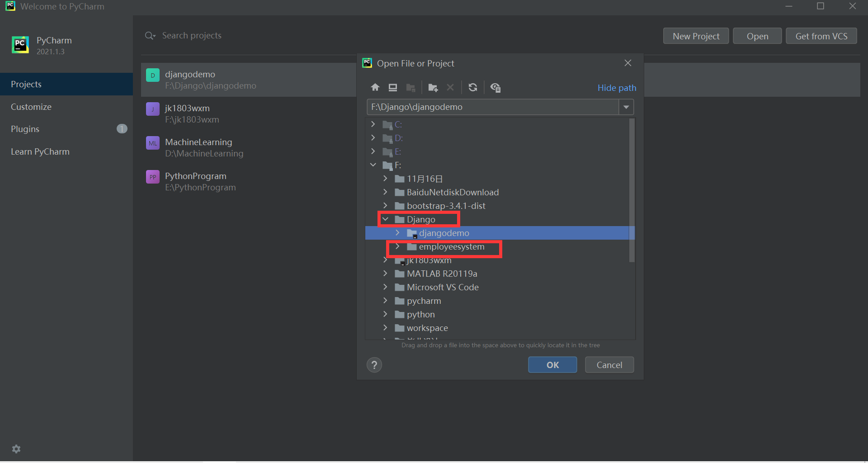Expand the 11月16日 folder
Image resolution: width=868 pixels, height=463 pixels.
pos(385,178)
